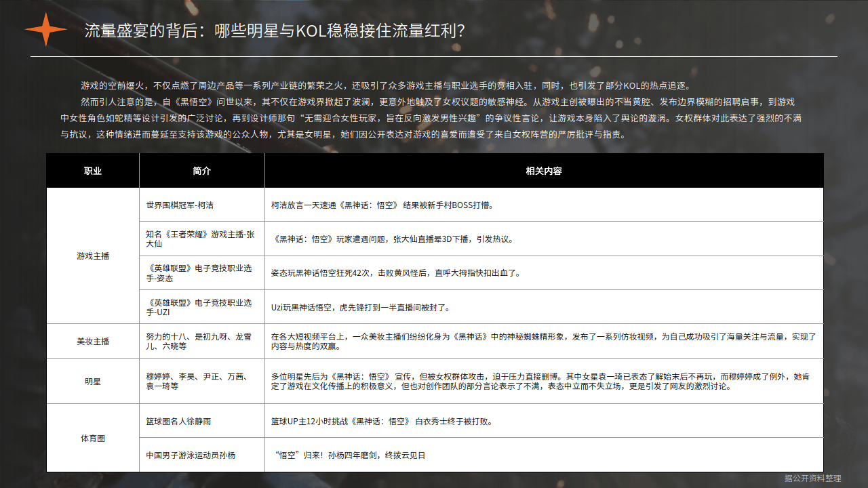The height and width of the screenshot is (488, 868).
Task: Click the 简介 column header
Action: tap(202, 171)
